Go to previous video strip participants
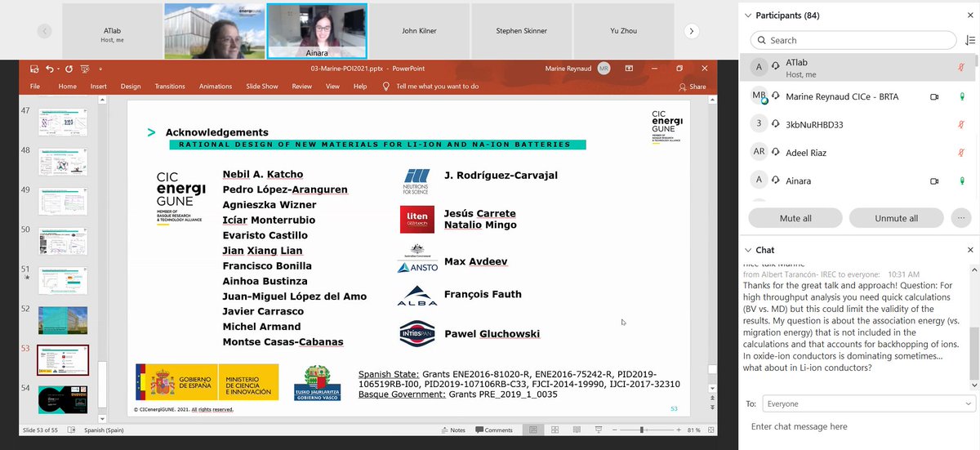Image resolution: width=980 pixels, height=450 pixels. [45, 31]
